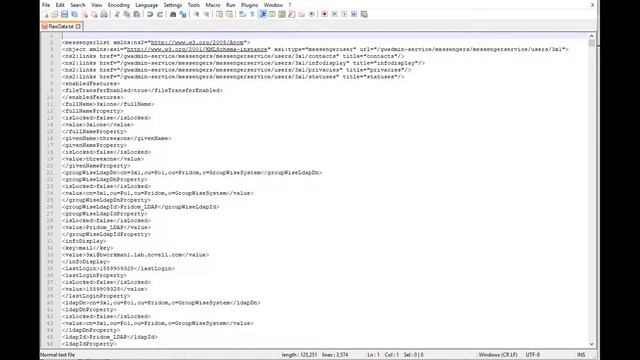This screenshot has height=360, width=640.
Task: Open the Tools menu
Action: (x=193, y=5)
